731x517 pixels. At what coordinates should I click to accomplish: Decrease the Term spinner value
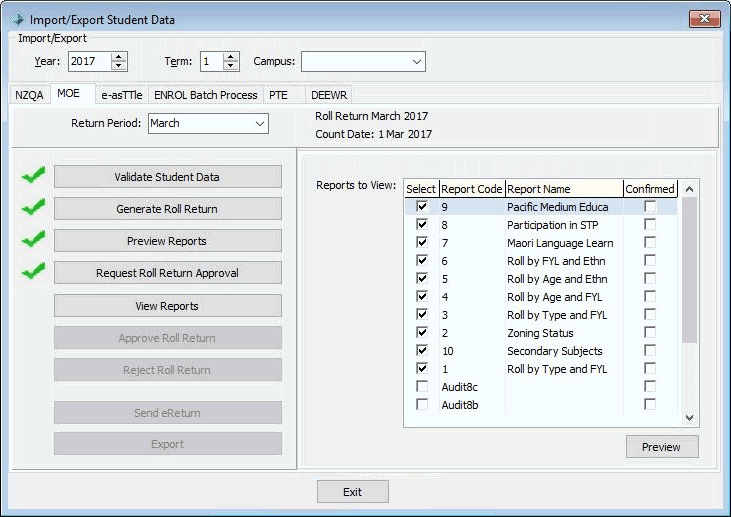231,66
